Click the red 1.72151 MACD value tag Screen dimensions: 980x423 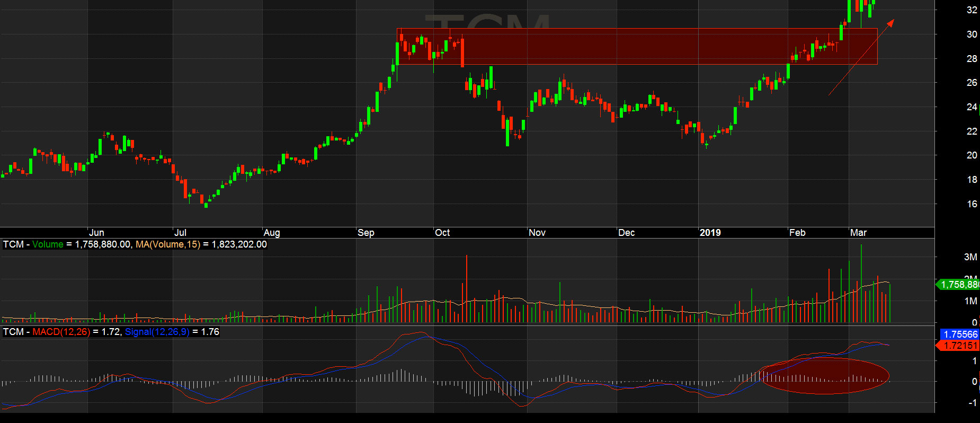(958, 346)
